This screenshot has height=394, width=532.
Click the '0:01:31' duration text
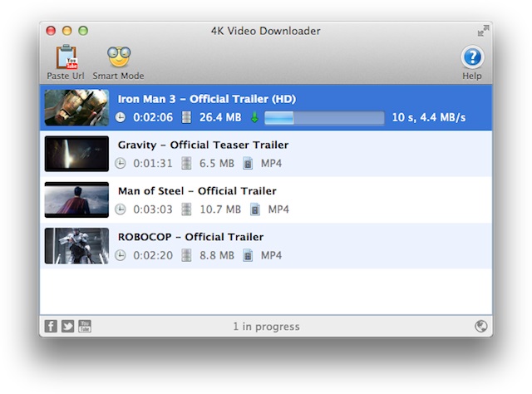click(153, 163)
